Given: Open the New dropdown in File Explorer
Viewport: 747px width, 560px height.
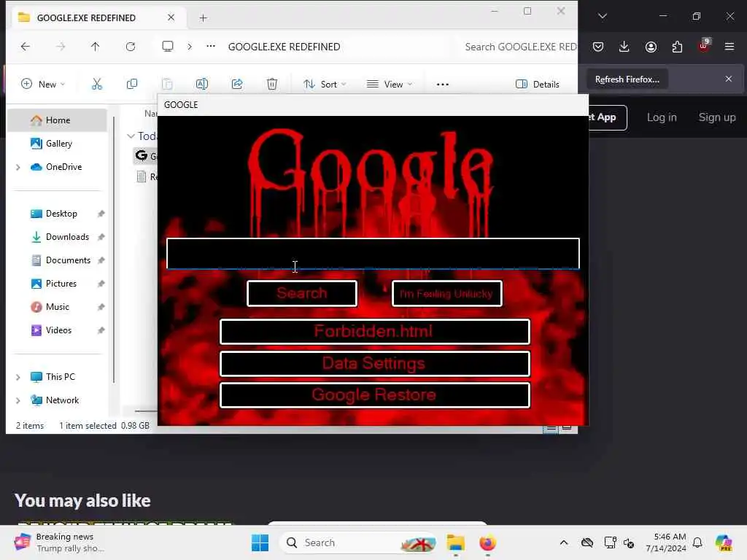Looking at the screenshot, I should pos(43,85).
